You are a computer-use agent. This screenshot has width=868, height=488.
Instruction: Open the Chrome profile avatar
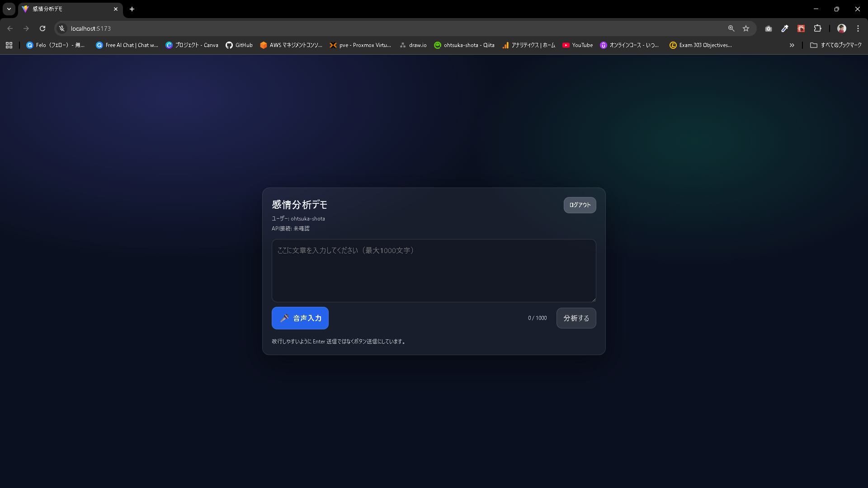(x=842, y=28)
